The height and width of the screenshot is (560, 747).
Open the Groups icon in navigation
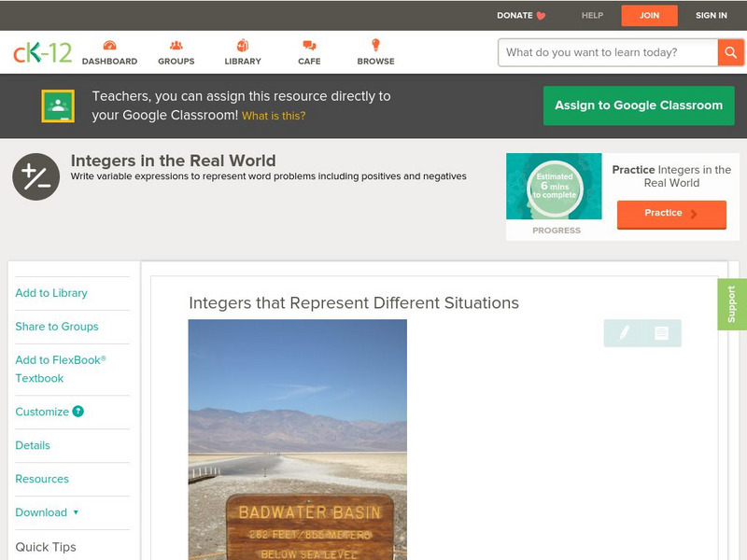pyautogui.click(x=176, y=46)
